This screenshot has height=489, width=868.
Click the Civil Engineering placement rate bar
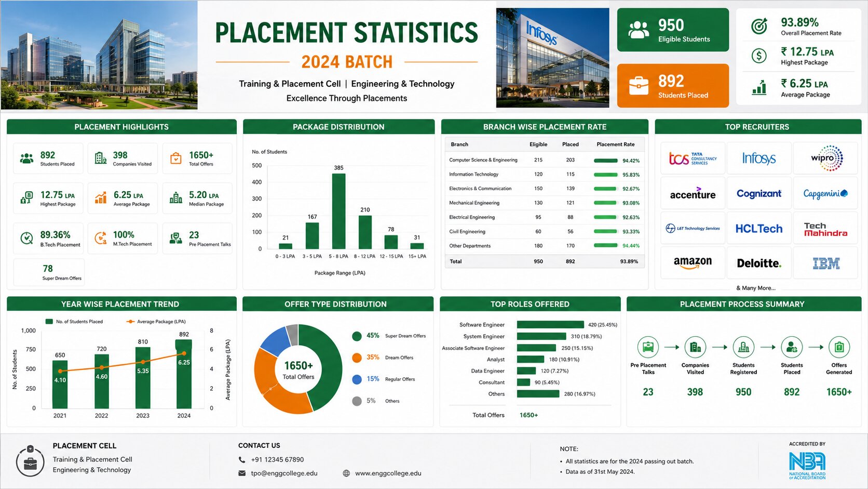tap(605, 232)
